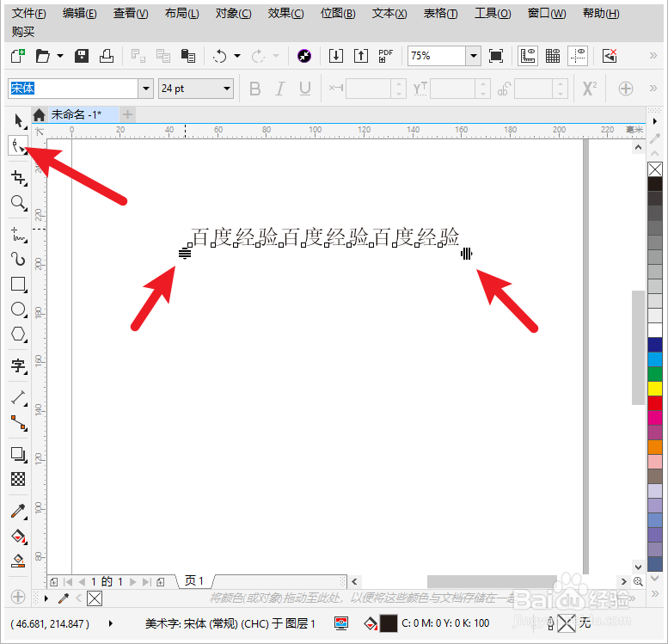This screenshot has height=644, width=668.
Task: Select the Smart Fill tool
Action: coord(18,561)
